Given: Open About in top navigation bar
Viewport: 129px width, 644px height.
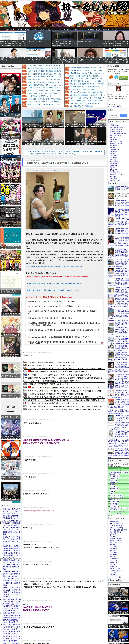Looking at the screenshot, I should (20, 30).
